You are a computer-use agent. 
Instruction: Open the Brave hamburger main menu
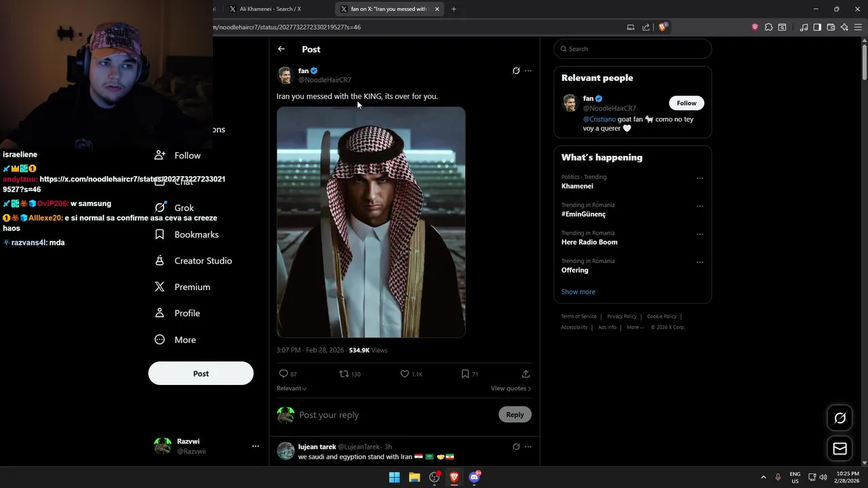click(x=858, y=27)
